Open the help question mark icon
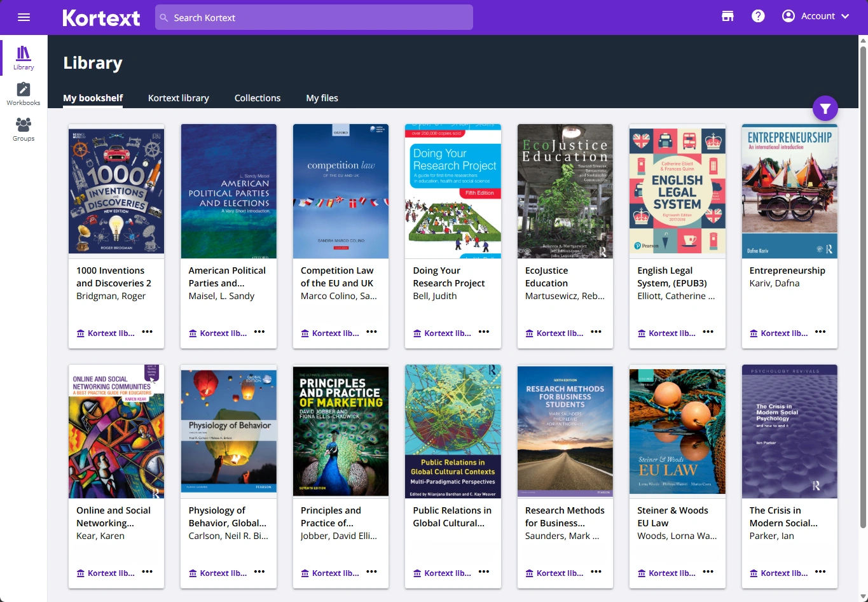 point(758,17)
